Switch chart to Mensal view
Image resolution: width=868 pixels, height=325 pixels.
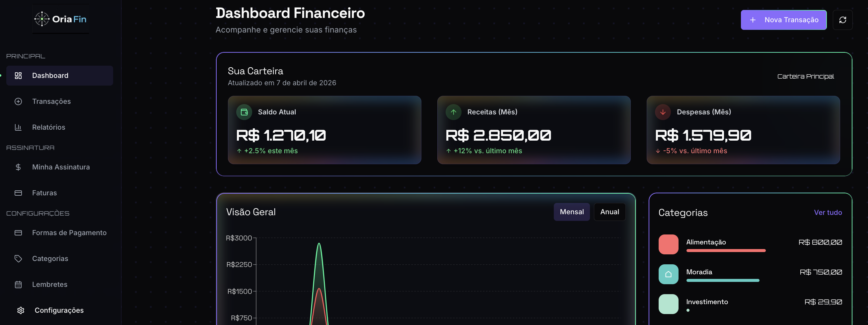point(571,212)
